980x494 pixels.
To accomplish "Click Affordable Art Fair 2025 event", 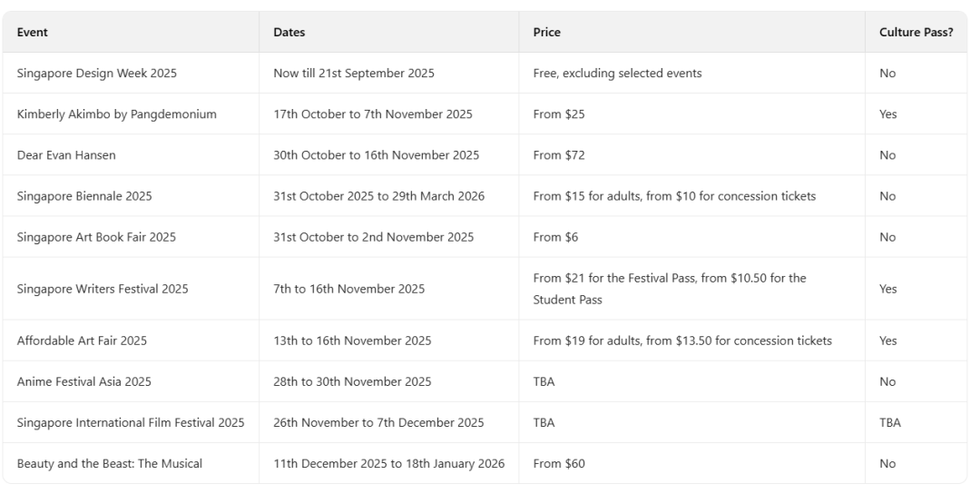I will 82,341.
